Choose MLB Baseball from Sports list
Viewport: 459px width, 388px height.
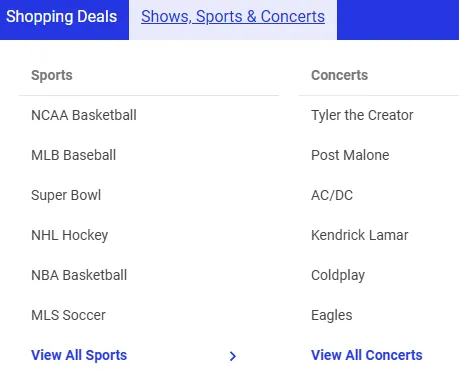(73, 155)
